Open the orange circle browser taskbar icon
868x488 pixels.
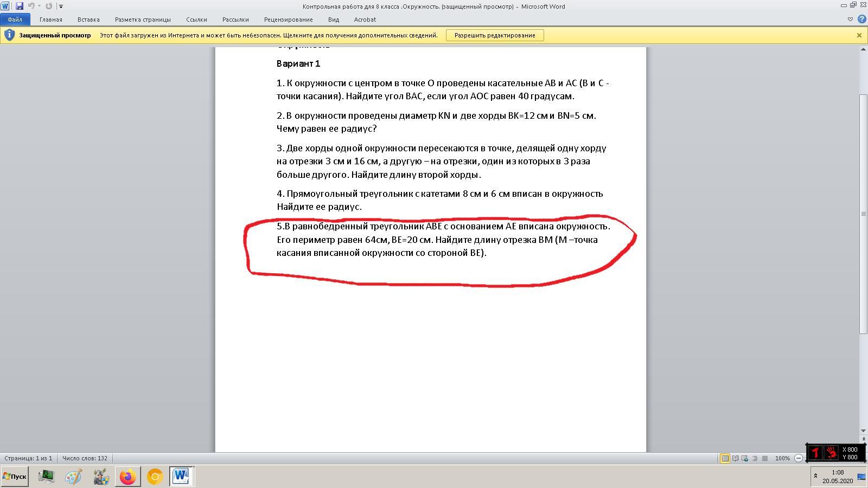(155, 477)
